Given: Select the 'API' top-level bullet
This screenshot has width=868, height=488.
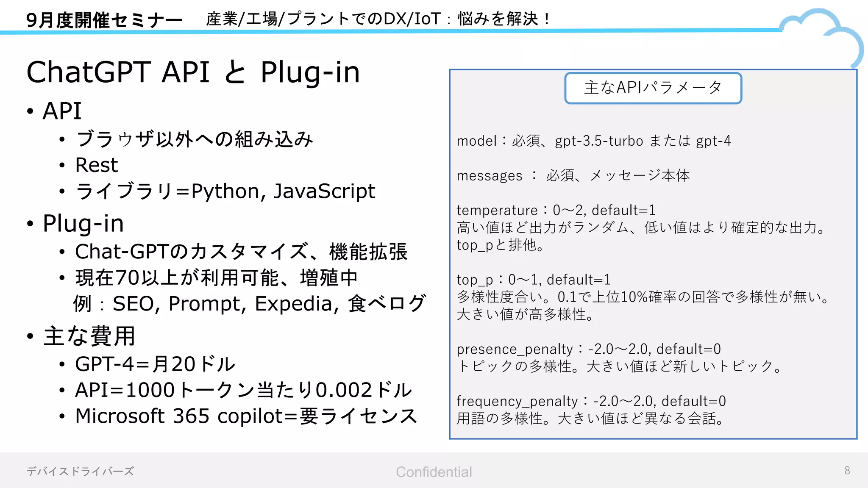Looking at the screenshot, I should (x=62, y=111).
